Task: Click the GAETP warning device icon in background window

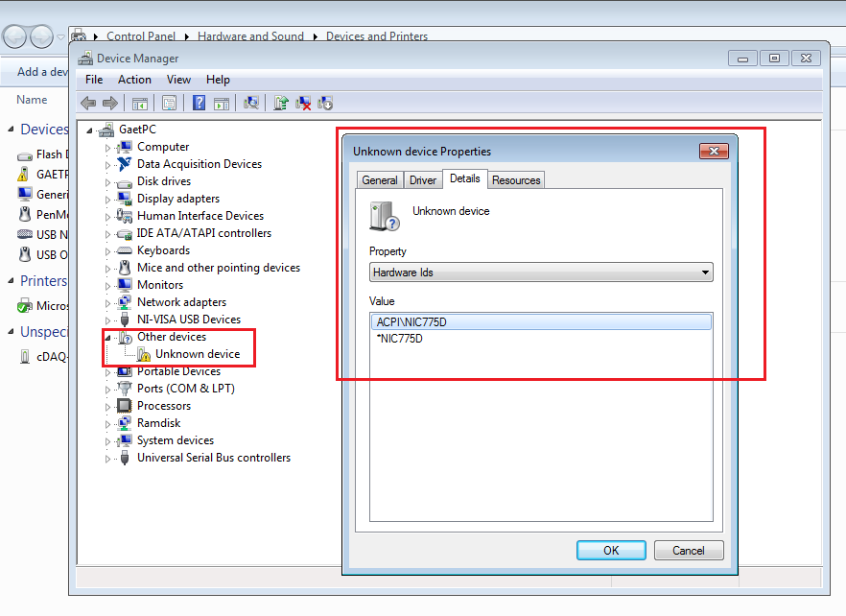Action: tap(23, 174)
